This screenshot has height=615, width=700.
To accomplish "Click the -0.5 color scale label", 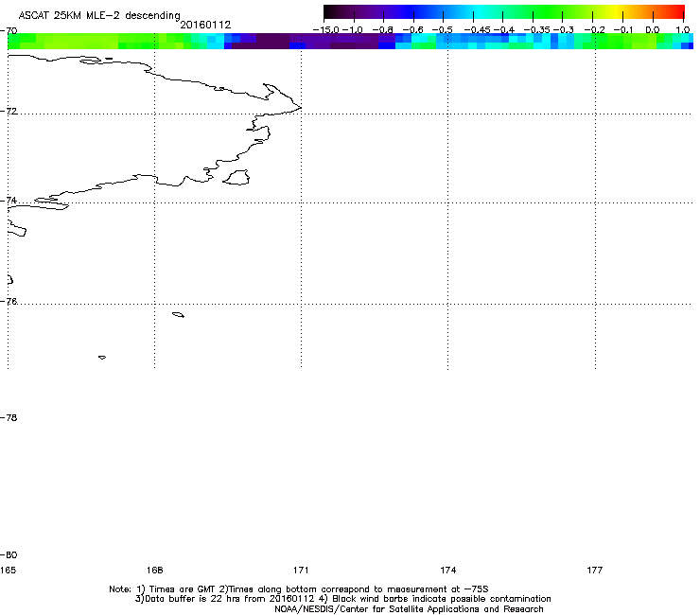I will click(x=443, y=30).
